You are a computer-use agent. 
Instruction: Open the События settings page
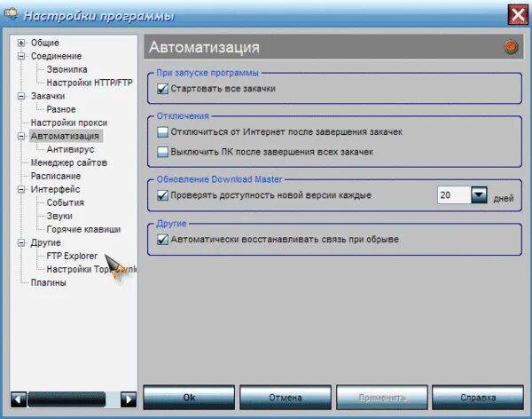(65, 202)
